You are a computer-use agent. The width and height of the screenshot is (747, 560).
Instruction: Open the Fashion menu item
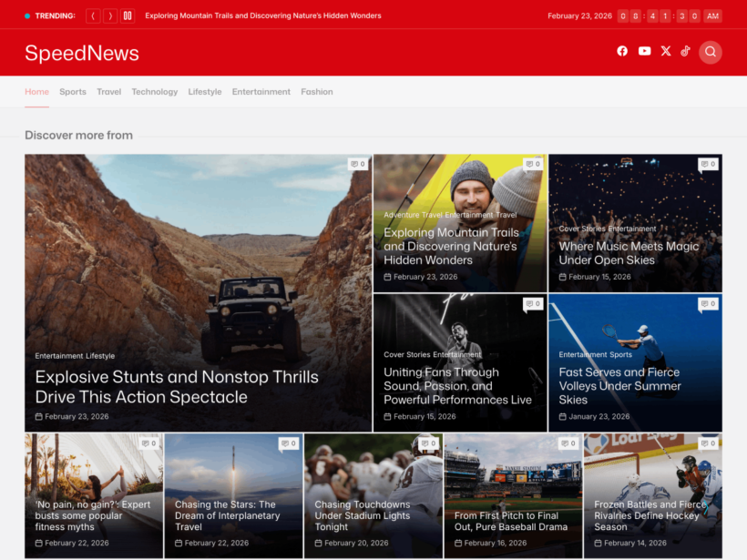click(317, 92)
